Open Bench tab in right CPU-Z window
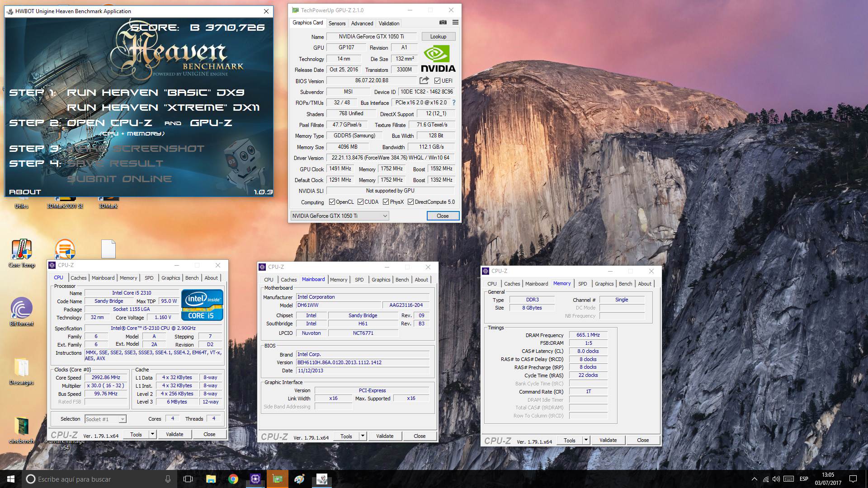This screenshot has width=868, height=488. coord(625,284)
